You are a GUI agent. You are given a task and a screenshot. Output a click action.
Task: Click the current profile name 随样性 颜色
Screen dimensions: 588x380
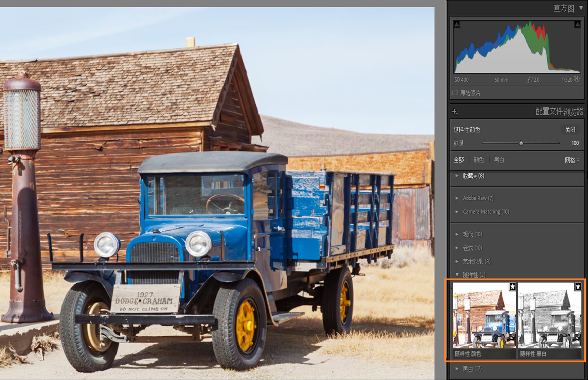467,129
